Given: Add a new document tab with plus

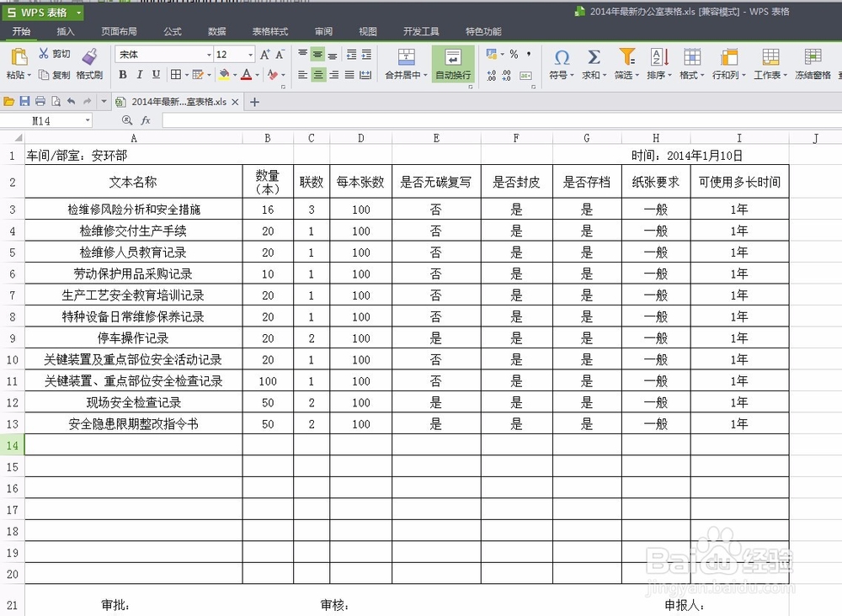Looking at the screenshot, I should (x=255, y=102).
